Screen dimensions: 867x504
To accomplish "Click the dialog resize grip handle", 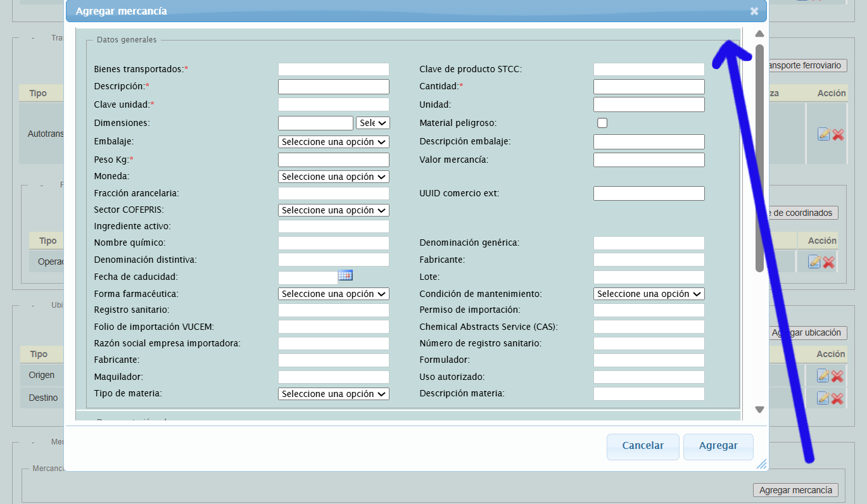I will click(x=761, y=464).
